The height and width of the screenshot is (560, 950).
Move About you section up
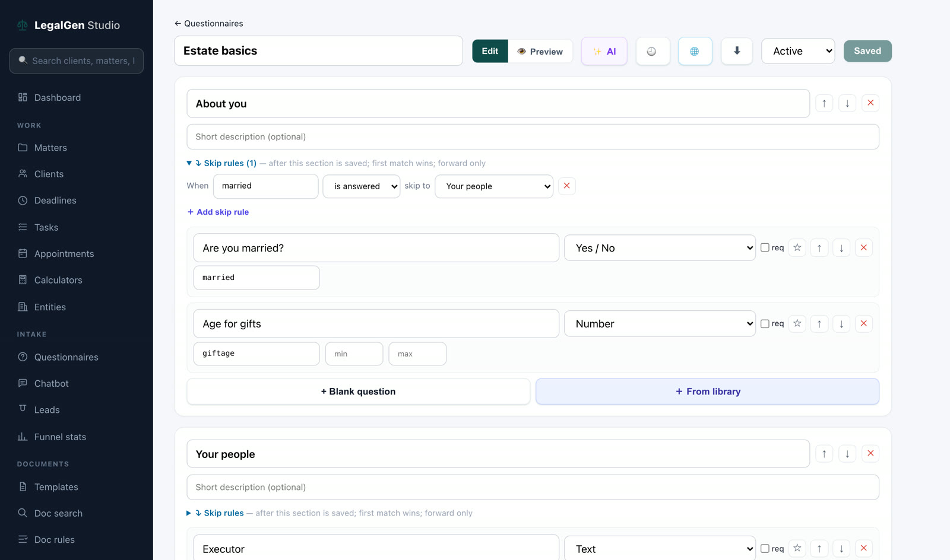click(x=824, y=103)
